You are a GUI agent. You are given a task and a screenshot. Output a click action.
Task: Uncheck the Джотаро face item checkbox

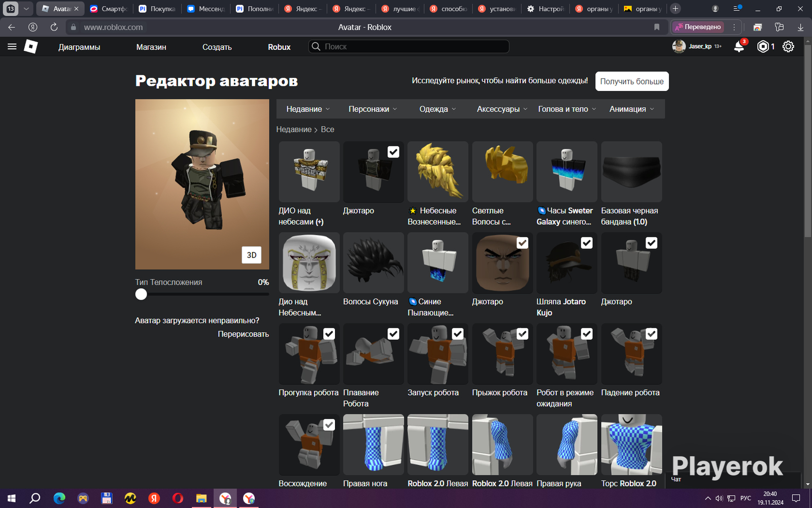(x=522, y=243)
